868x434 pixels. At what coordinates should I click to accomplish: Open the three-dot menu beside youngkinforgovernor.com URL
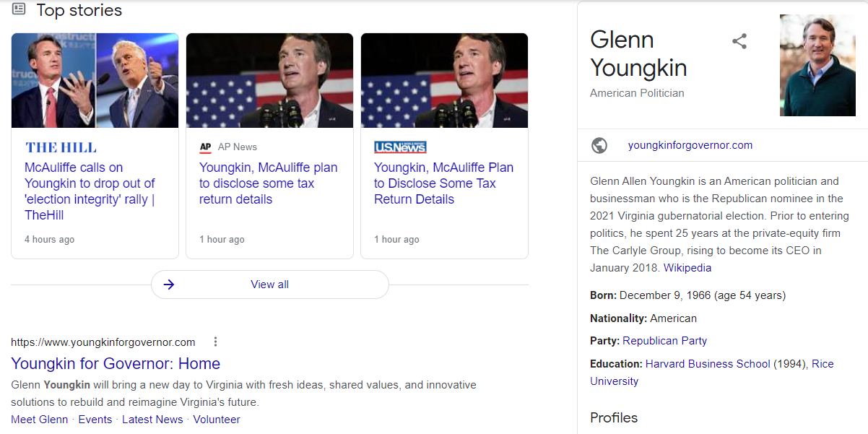215,342
